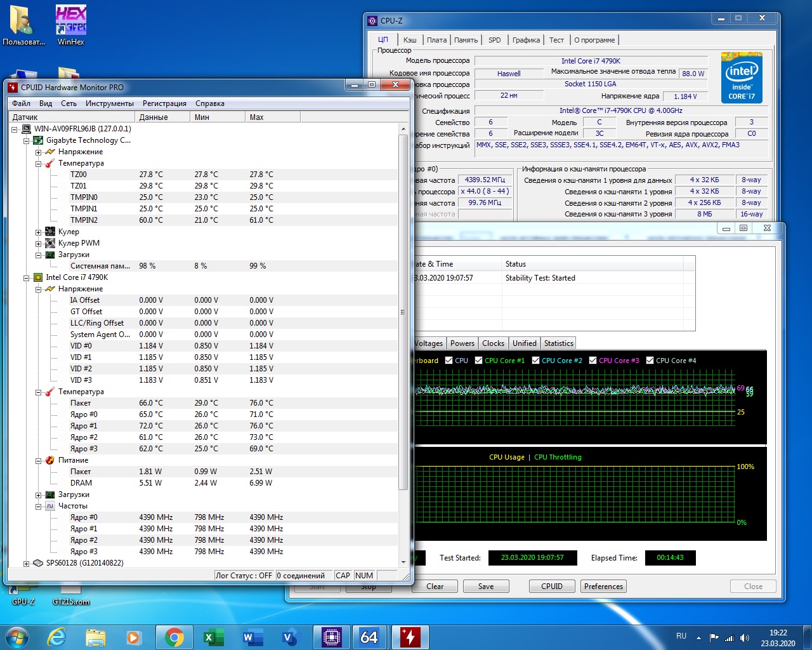812x650 pixels.
Task: Launch Excel from the taskbar
Action: coord(213,637)
